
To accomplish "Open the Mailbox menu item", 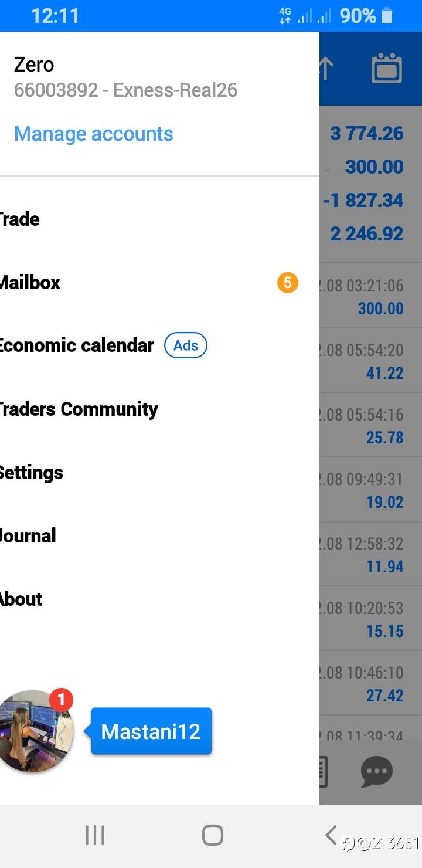I will click(30, 283).
